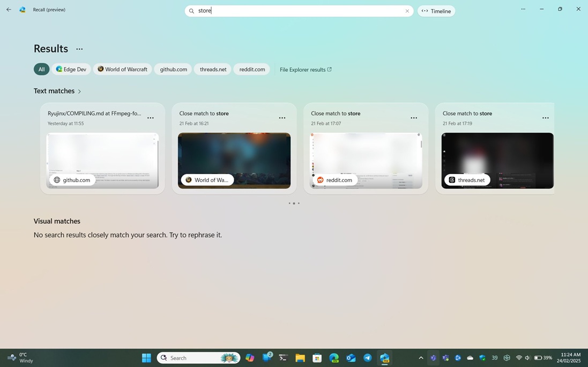Viewport: 588px width, 367px height.
Task: Clear the search text using the X icon
Action: pos(407,11)
